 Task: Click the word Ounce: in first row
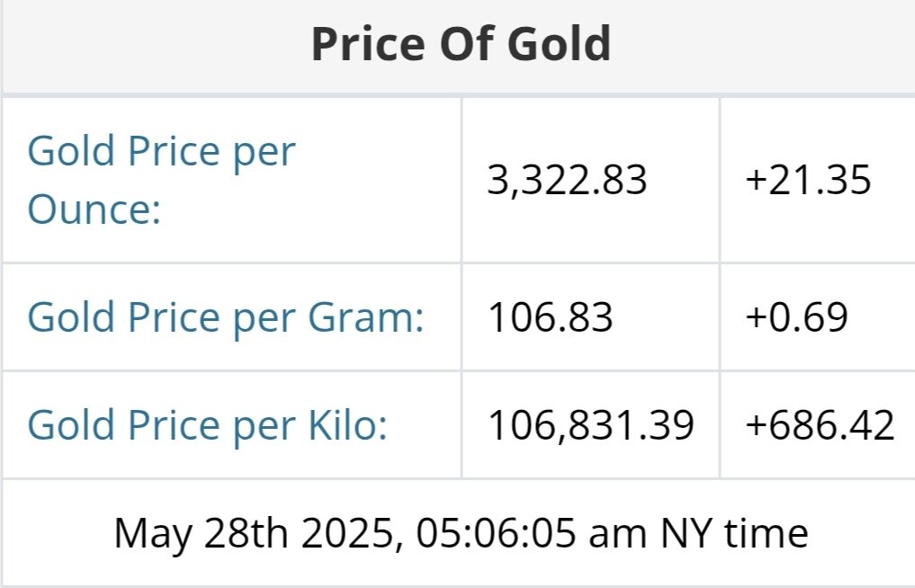point(94,209)
